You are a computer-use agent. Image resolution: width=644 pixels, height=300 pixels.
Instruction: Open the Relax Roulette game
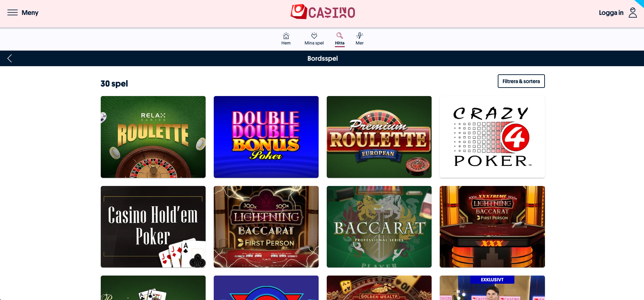click(x=153, y=137)
